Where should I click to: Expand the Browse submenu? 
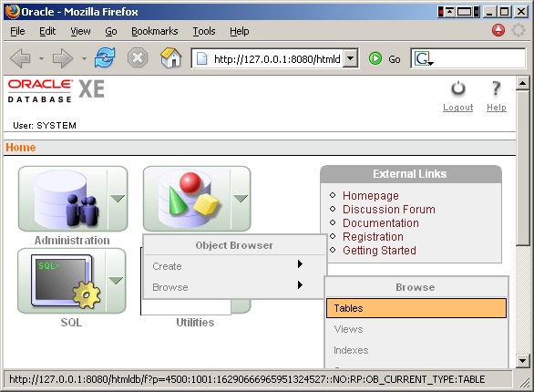233,287
